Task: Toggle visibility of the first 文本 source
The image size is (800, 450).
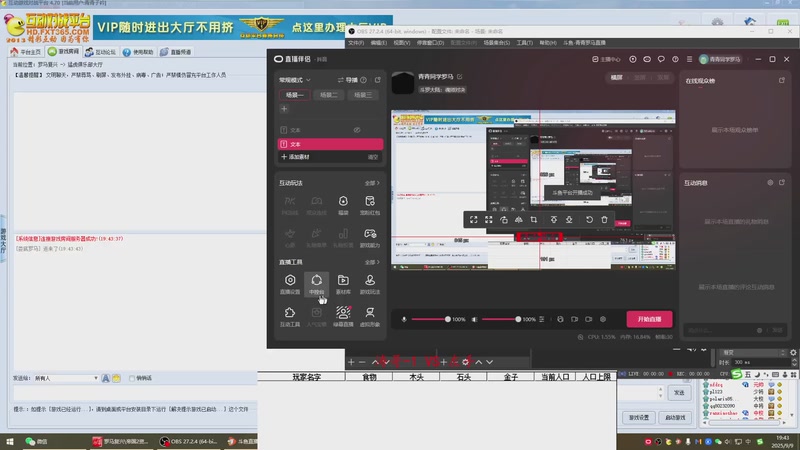Action: point(357,130)
